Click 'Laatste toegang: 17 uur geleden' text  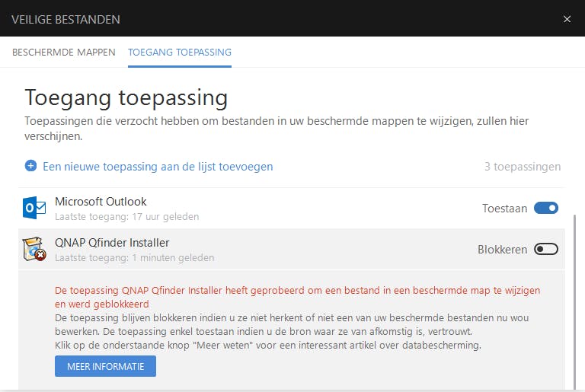126,216
